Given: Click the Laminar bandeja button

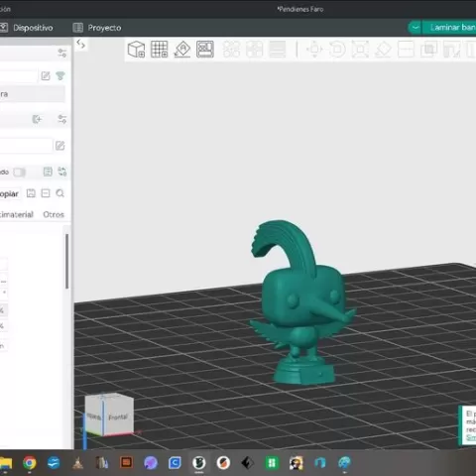Looking at the screenshot, I should [449, 28].
